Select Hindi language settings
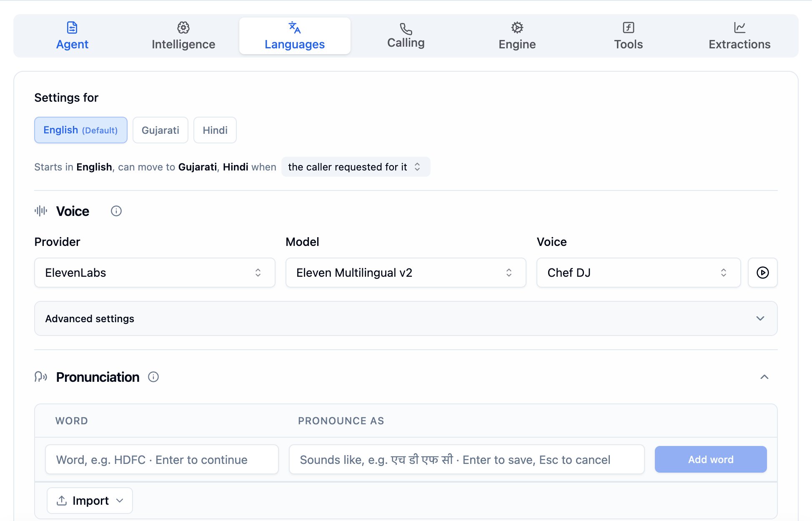Viewport: 812px width, 521px height. click(215, 130)
